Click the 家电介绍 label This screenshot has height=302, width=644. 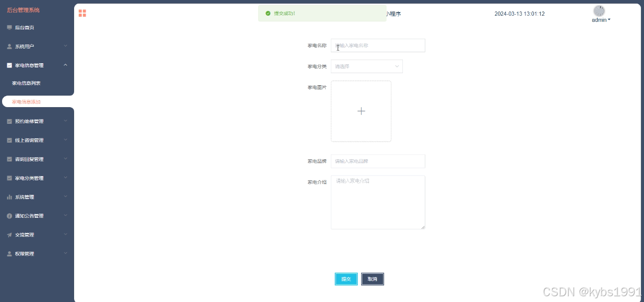(317, 182)
